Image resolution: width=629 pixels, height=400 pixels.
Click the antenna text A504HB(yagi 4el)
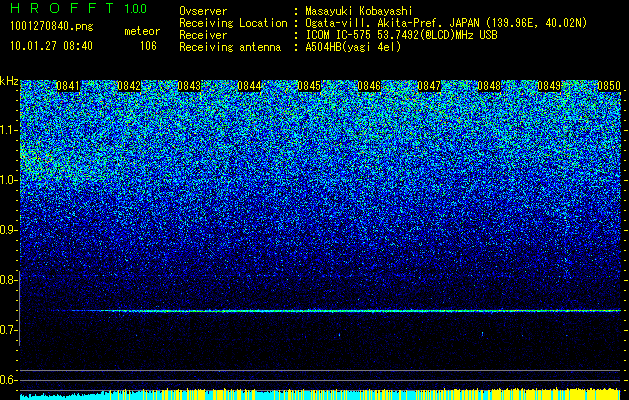click(x=353, y=47)
